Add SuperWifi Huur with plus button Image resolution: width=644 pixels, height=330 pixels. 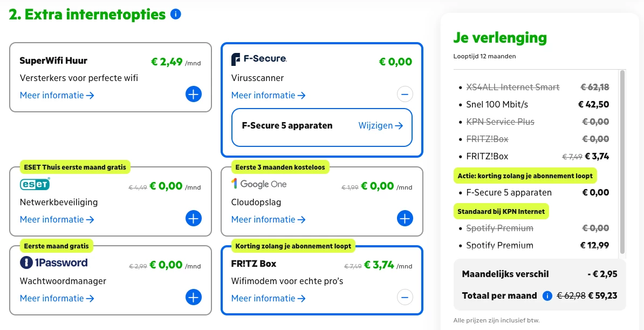pyautogui.click(x=193, y=95)
